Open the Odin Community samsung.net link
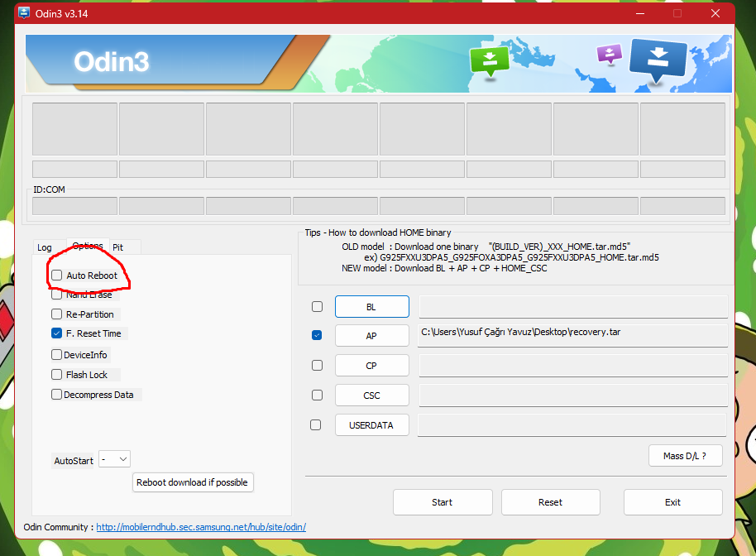 (x=201, y=527)
